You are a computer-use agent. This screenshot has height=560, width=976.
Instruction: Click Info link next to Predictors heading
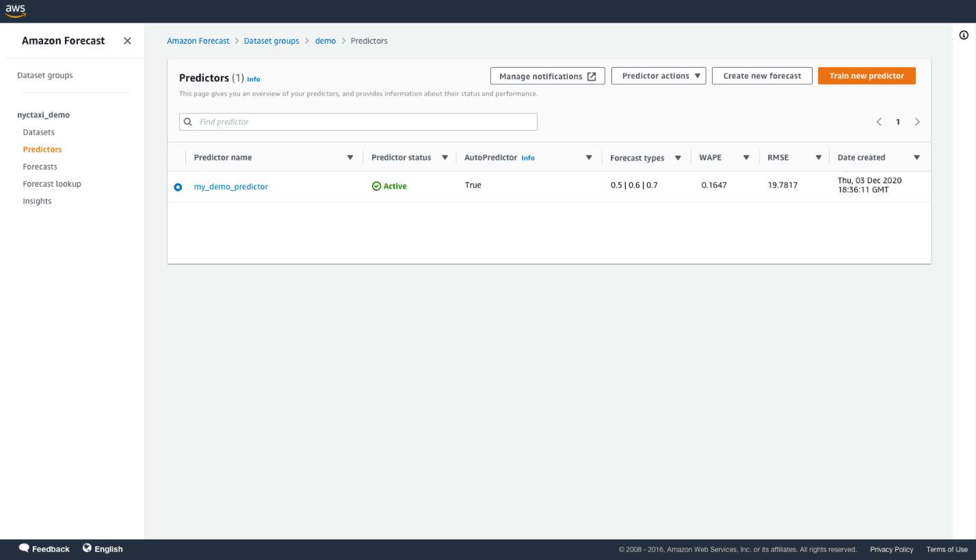[x=254, y=79]
